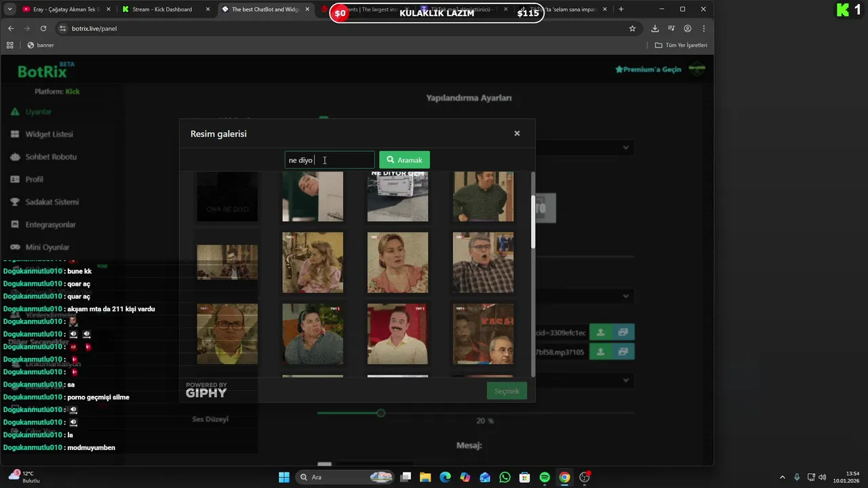The width and height of the screenshot is (868, 488).
Task: Click the Seçmek button in the gallery
Action: pos(507,391)
